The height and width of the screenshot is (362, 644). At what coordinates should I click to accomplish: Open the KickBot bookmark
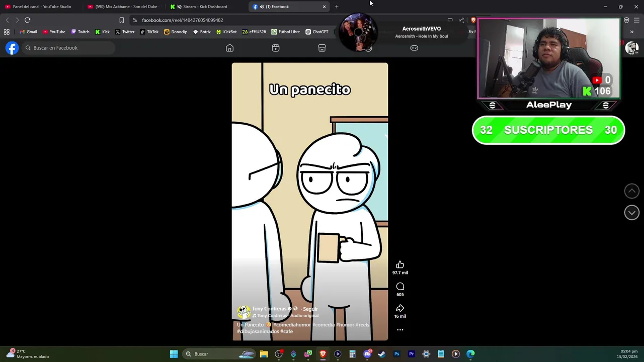click(x=226, y=32)
